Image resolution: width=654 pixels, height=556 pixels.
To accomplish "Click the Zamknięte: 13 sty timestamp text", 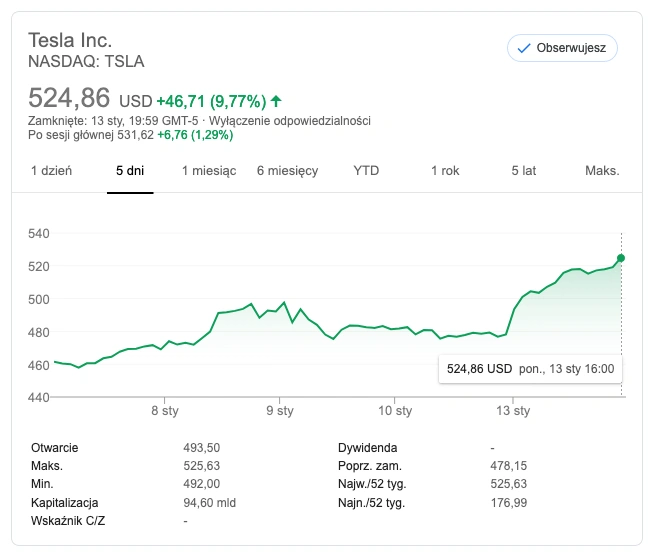I will click(113, 121).
